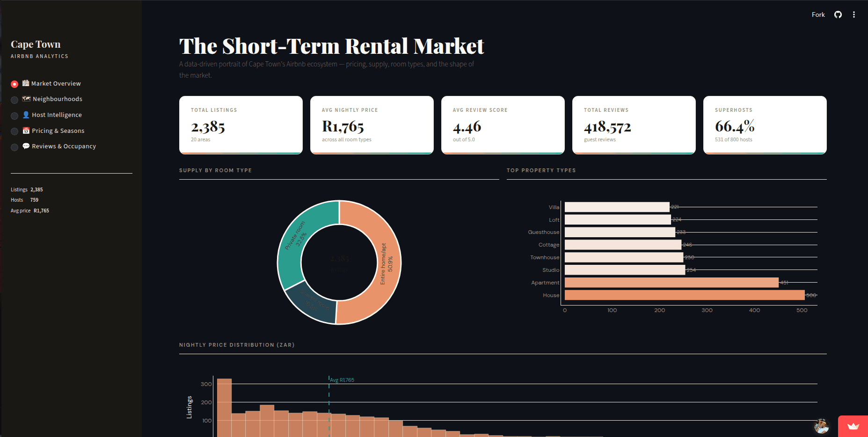Click the sidebar Avg price R1,765 stat
The image size is (868, 437).
30,211
